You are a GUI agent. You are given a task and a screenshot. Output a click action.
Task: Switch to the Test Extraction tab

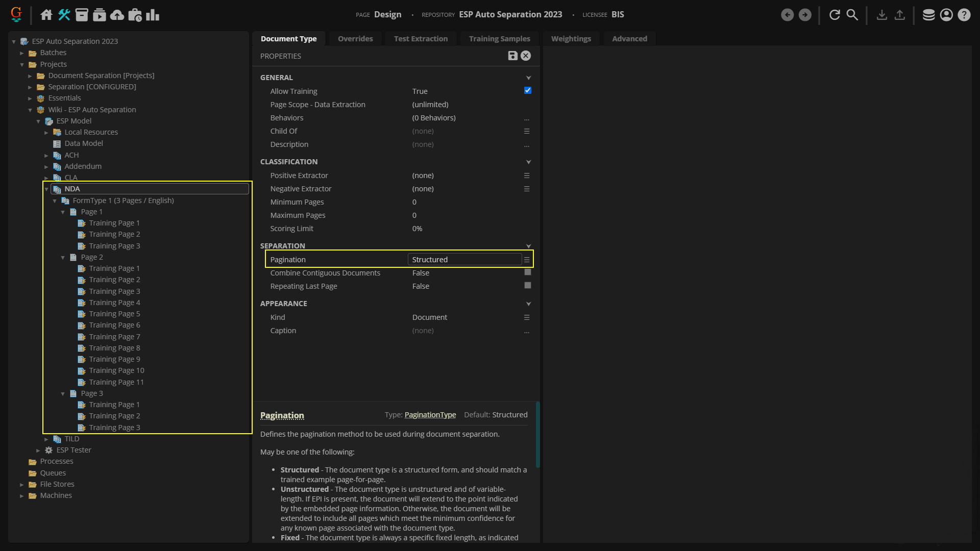point(421,39)
